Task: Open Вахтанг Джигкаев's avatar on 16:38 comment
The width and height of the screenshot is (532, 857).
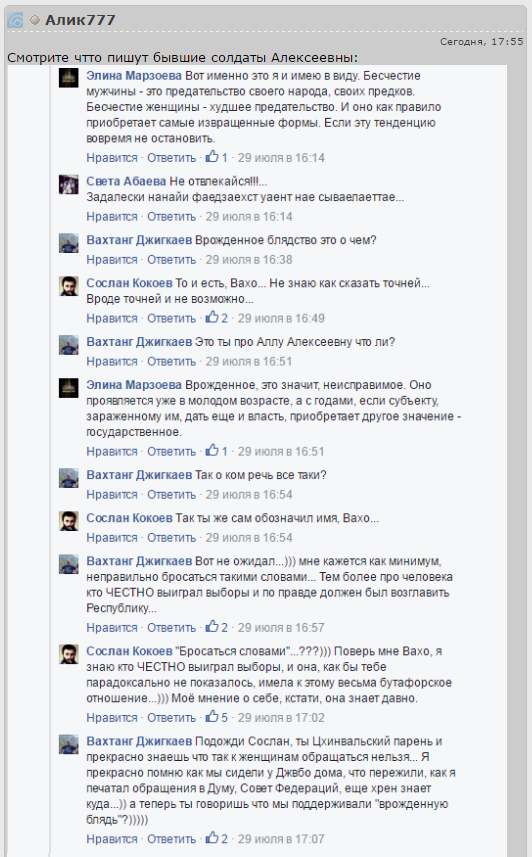Action: [x=69, y=243]
